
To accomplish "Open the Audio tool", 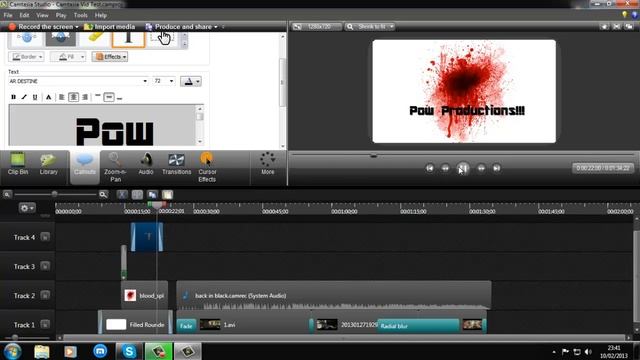I will (146, 164).
